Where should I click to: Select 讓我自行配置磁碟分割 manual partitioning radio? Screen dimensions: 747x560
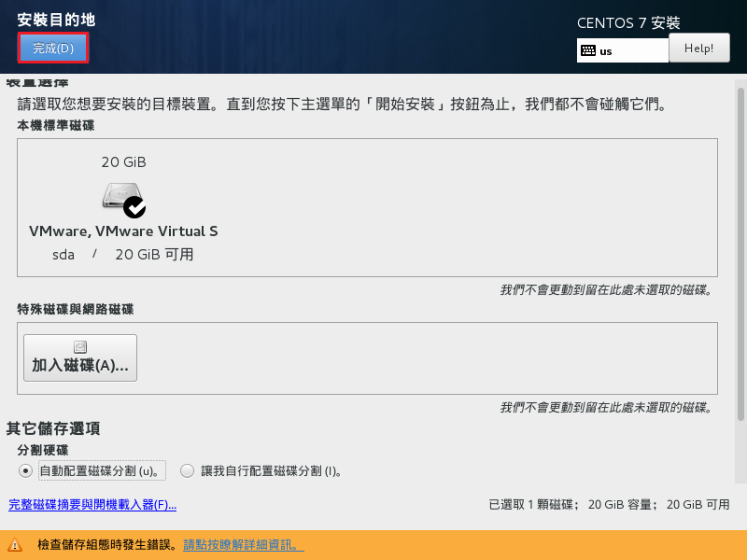pos(188,471)
